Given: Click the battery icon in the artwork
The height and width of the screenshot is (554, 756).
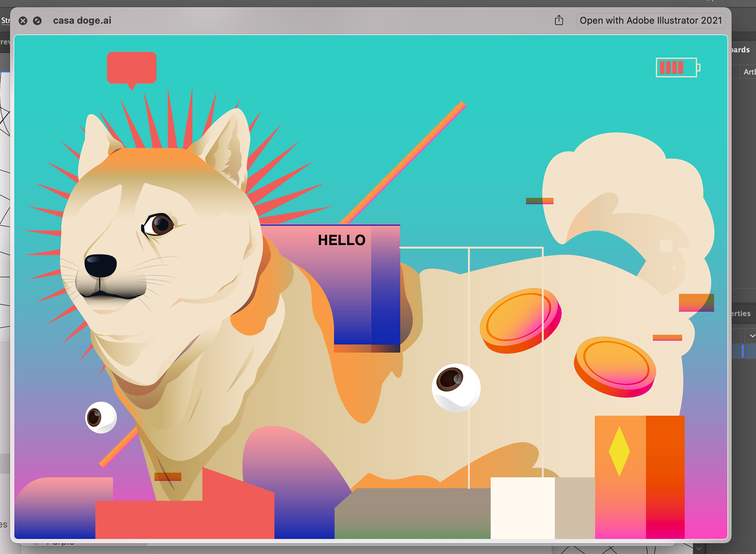Looking at the screenshot, I should click(x=677, y=68).
